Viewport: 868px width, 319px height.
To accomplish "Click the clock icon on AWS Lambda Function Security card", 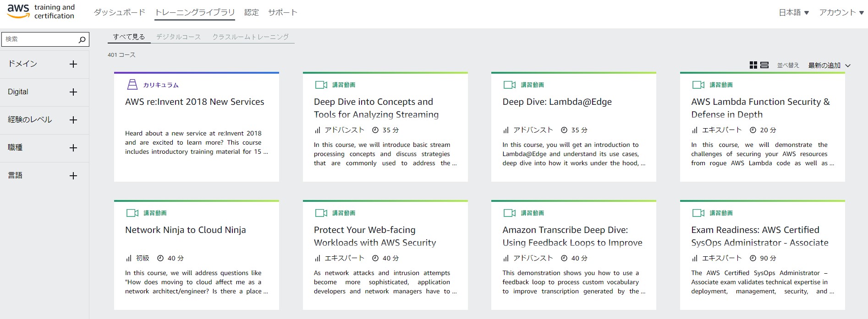I will tap(753, 130).
